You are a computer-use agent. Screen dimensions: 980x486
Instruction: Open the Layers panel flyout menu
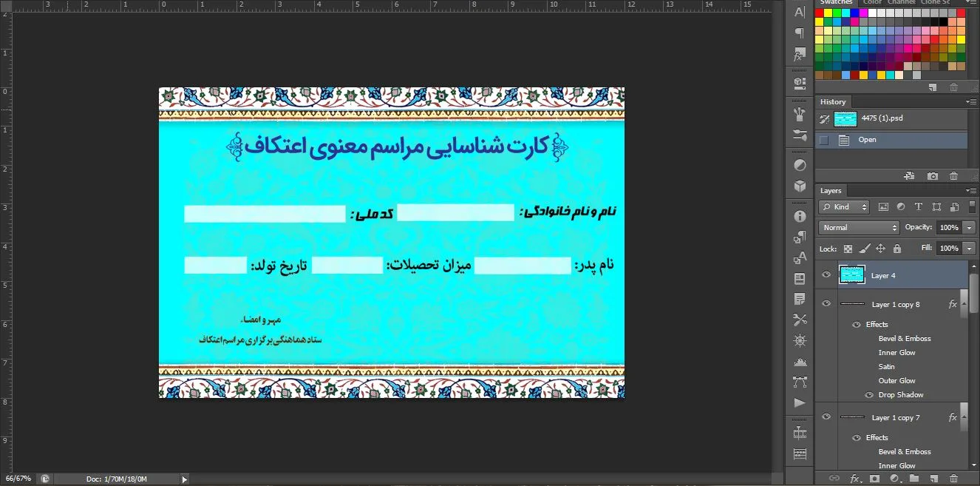971,191
